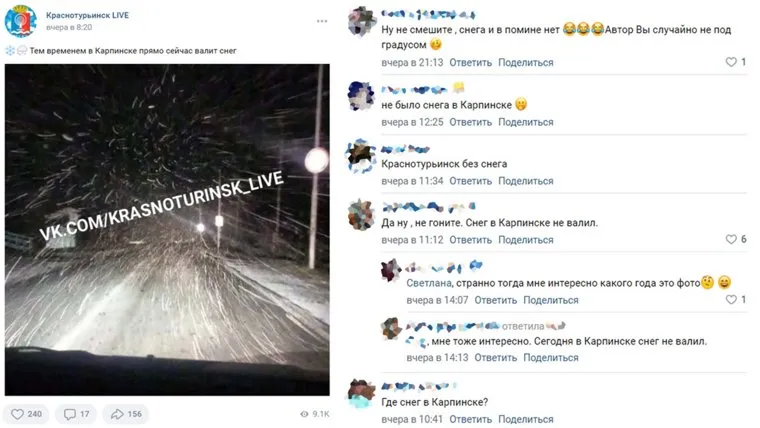Image resolution: width=760 pixels, height=428 pixels.
Task: Reply to 'Где снег в Карпинске?' comment
Action: 470,419
